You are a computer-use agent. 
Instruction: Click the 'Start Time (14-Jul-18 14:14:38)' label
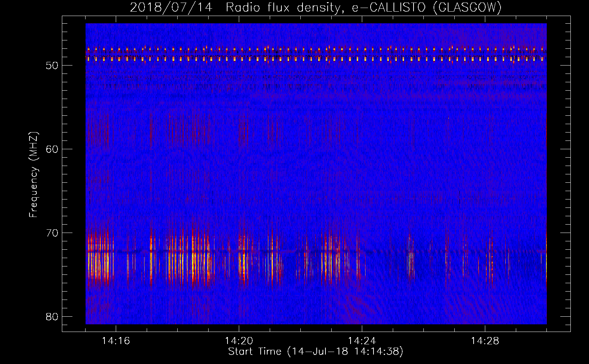316,352
